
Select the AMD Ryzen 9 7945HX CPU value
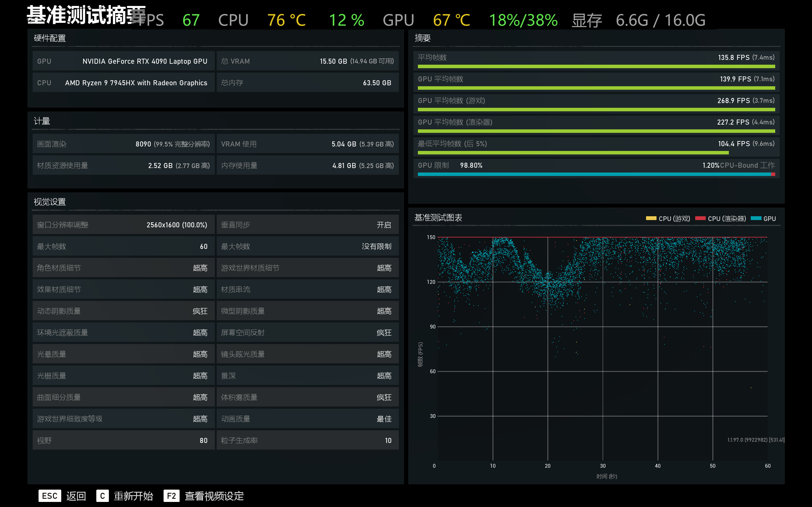tap(136, 83)
